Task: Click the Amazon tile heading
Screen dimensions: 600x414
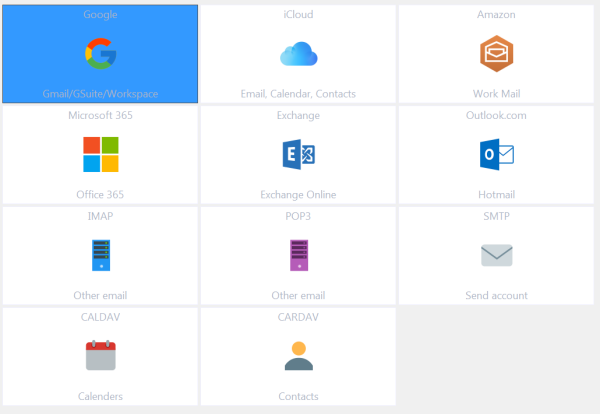Action: pos(496,15)
